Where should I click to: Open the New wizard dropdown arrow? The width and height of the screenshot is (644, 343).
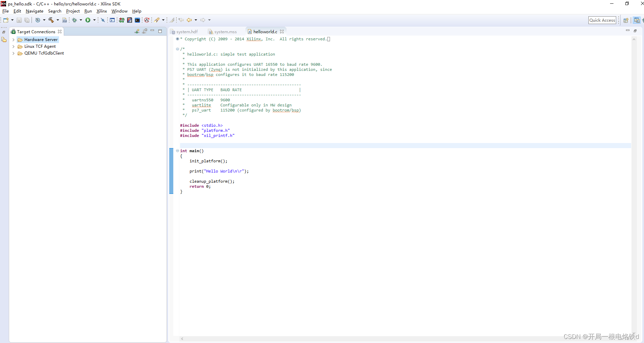pos(12,20)
